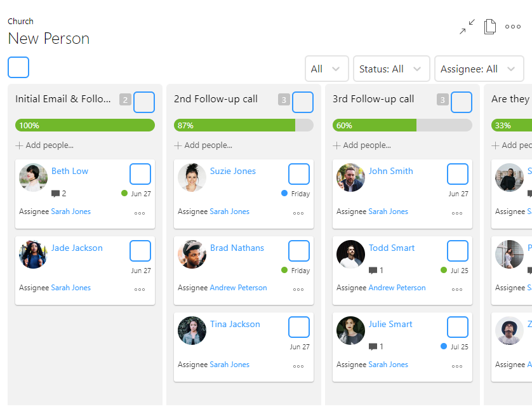The height and width of the screenshot is (416, 532).
Task: Check the 3rd Follow-up call column checkbox
Action: coord(462,102)
